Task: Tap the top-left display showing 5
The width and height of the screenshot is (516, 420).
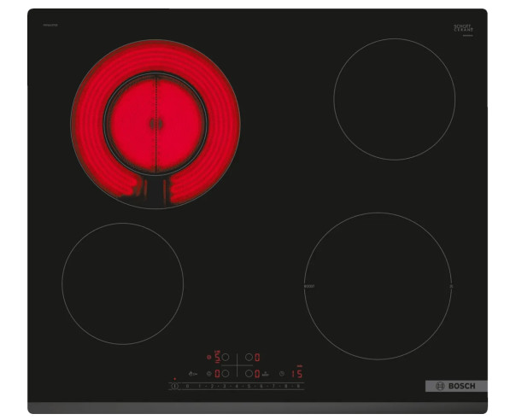Action: click(x=217, y=357)
